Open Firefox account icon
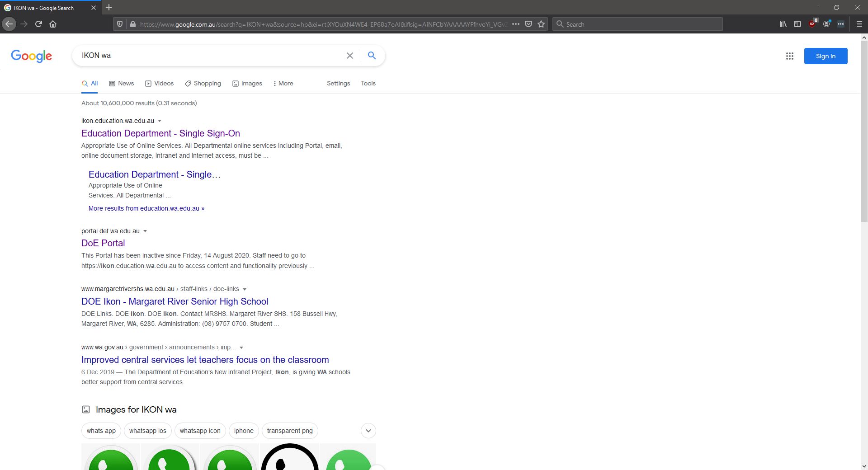The width and height of the screenshot is (868, 470). 827,24
